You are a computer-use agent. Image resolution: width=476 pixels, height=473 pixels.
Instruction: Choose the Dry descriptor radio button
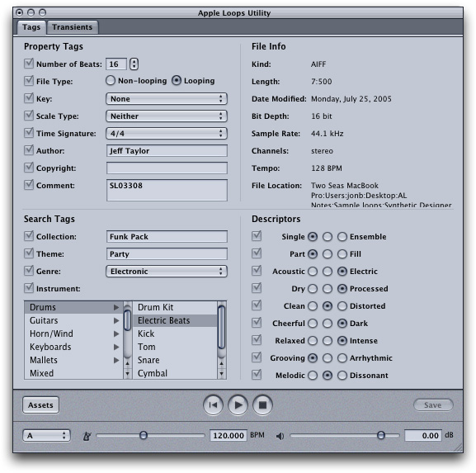[313, 289]
